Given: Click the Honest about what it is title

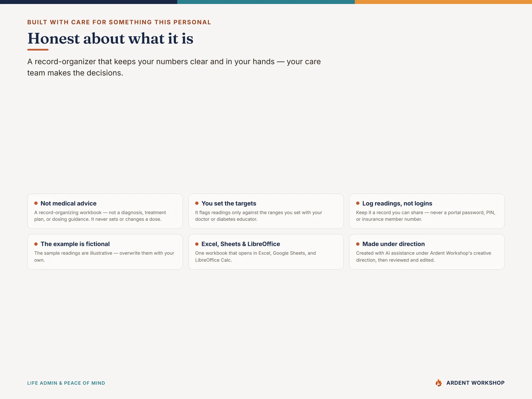Looking at the screenshot, I should tap(110, 38).
